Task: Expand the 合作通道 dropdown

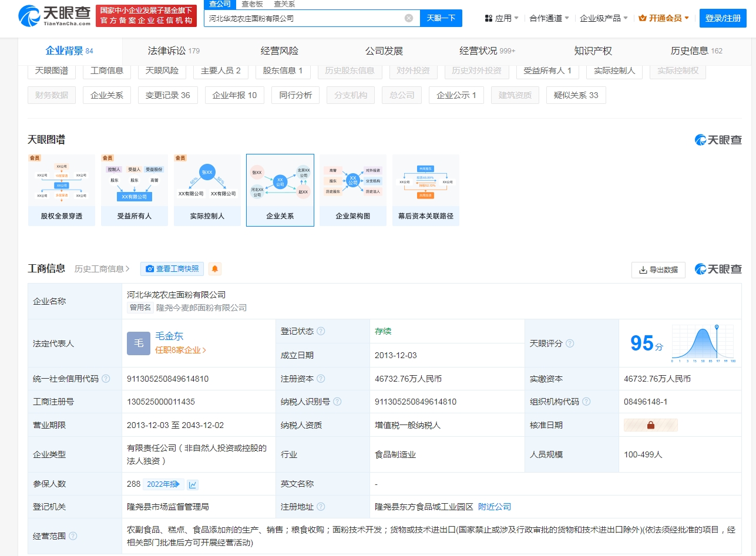Action: 549,18
